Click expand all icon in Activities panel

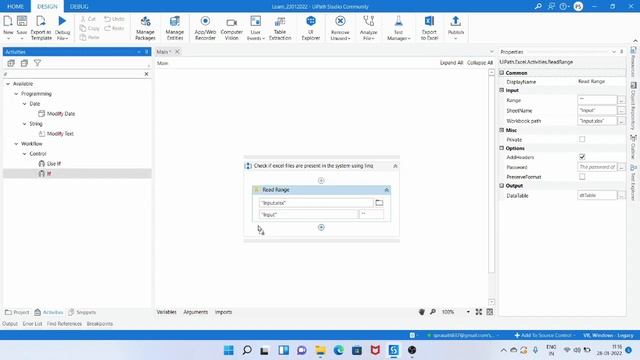(11, 63)
